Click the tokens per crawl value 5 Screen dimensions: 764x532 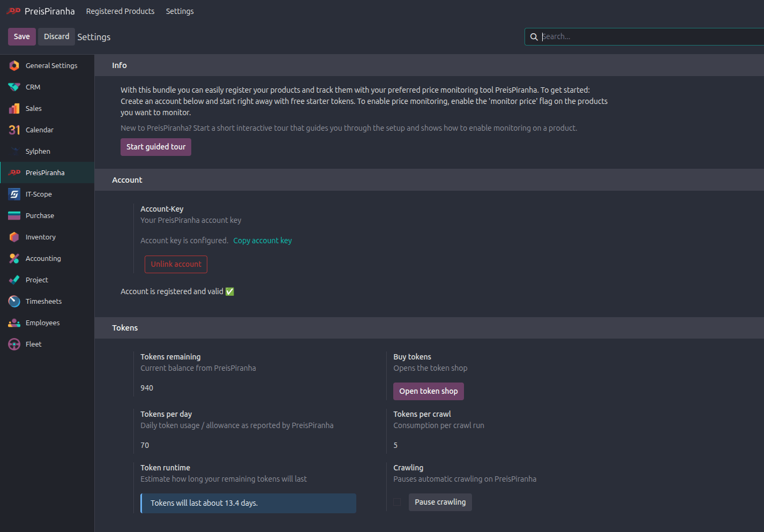tap(395, 445)
